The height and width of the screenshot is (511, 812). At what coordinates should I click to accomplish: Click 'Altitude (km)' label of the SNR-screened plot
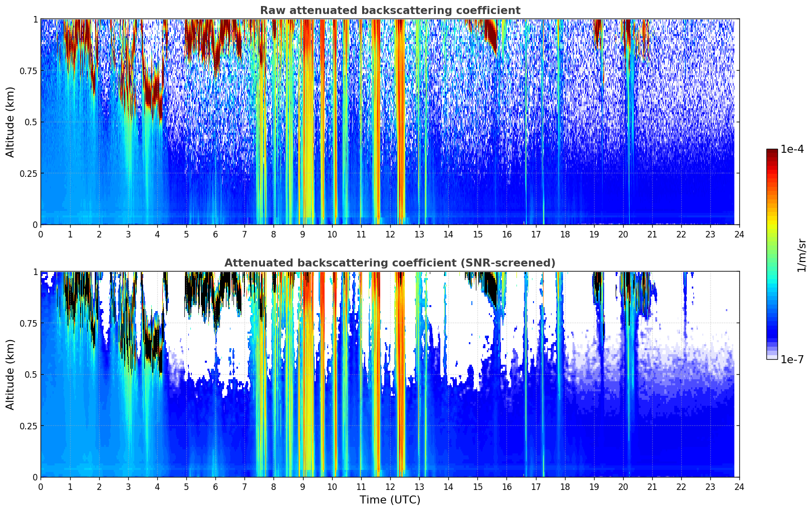[11, 374]
